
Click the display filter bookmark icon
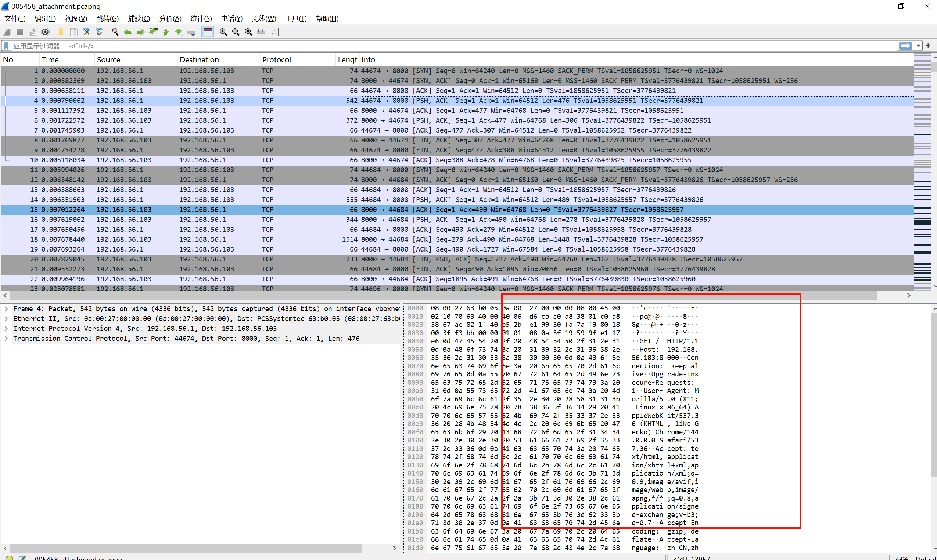click(x=6, y=46)
